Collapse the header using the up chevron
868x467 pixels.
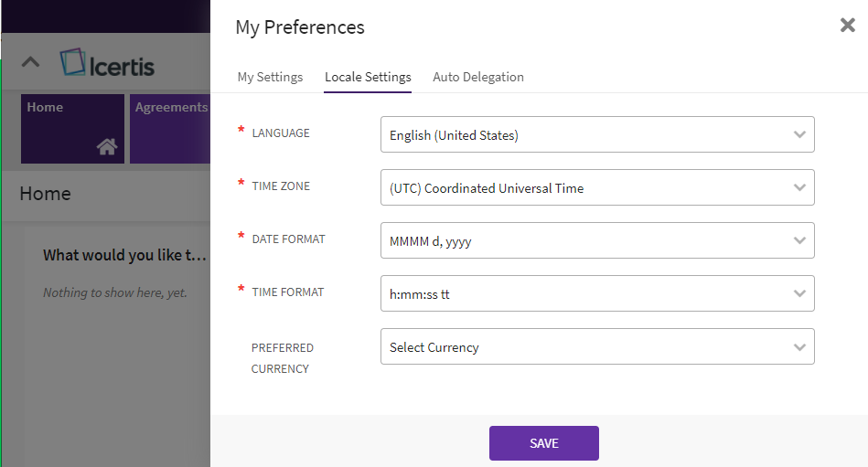(30, 63)
